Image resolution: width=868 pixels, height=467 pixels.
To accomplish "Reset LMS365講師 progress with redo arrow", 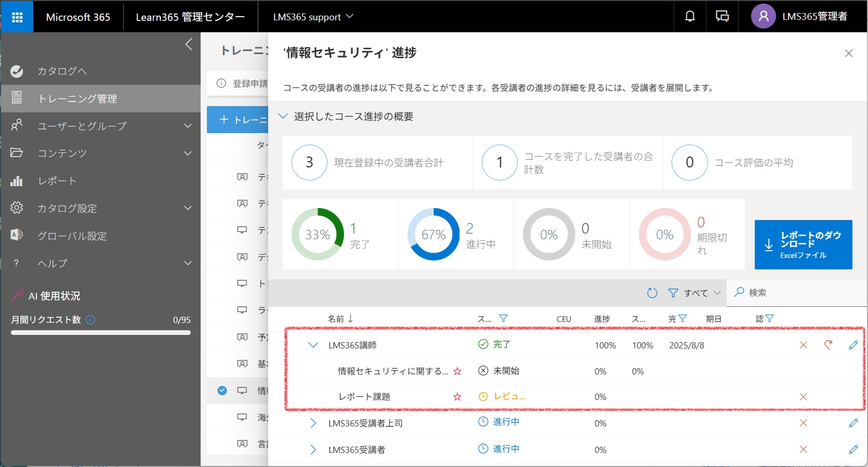I will (x=828, y=344).
